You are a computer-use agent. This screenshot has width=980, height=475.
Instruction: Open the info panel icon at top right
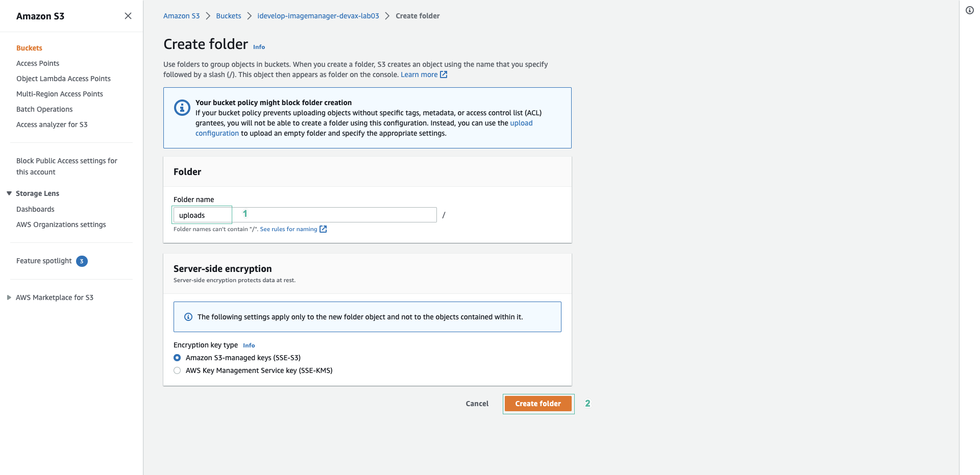[x=970, y=10]
